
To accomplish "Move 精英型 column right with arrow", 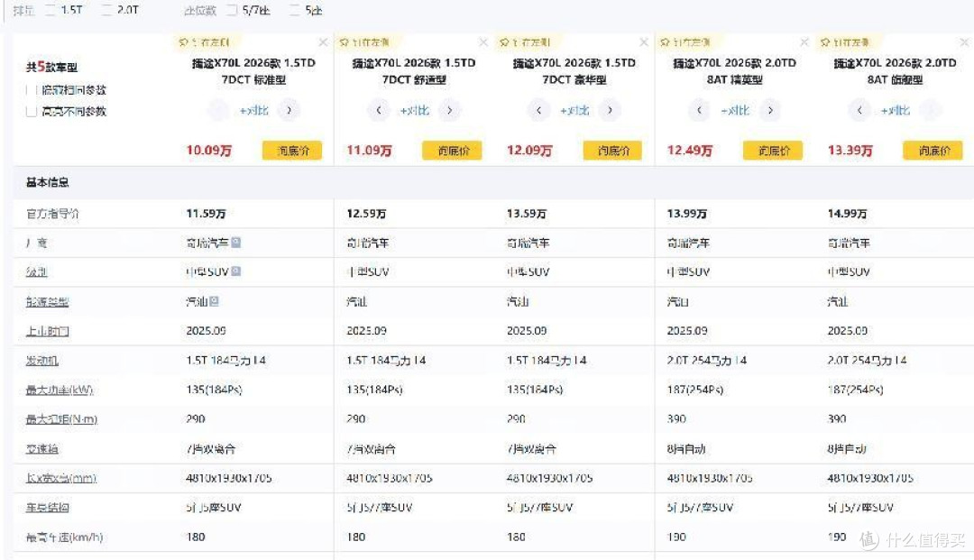I will click(x=769, y=111).
